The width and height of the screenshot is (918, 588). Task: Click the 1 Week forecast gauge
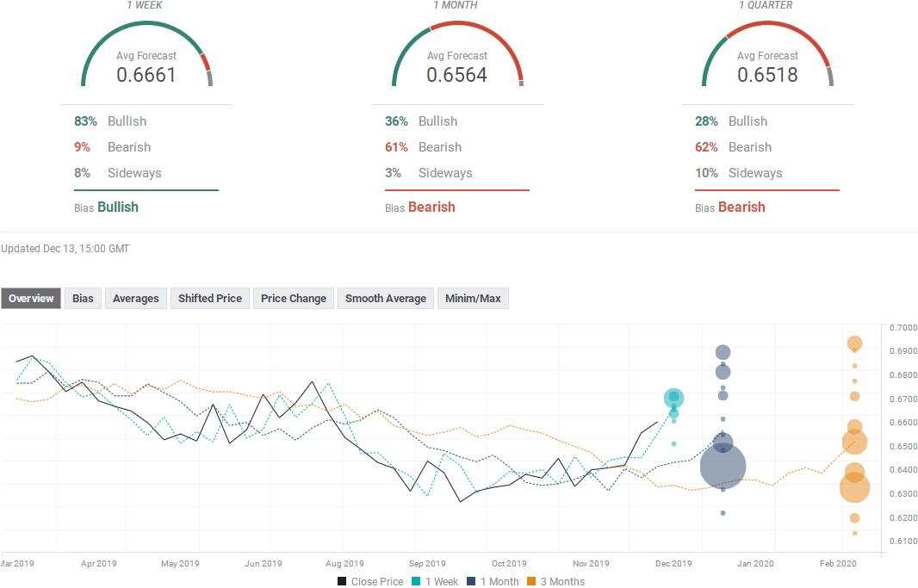click(x=146, y=54)
